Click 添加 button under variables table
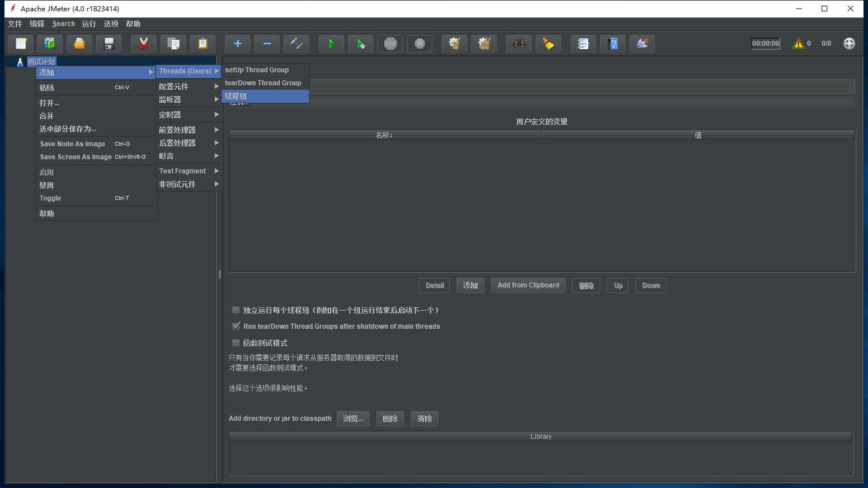Image resolution: width=868 pixels, height=488 pixels. (470, 285)
